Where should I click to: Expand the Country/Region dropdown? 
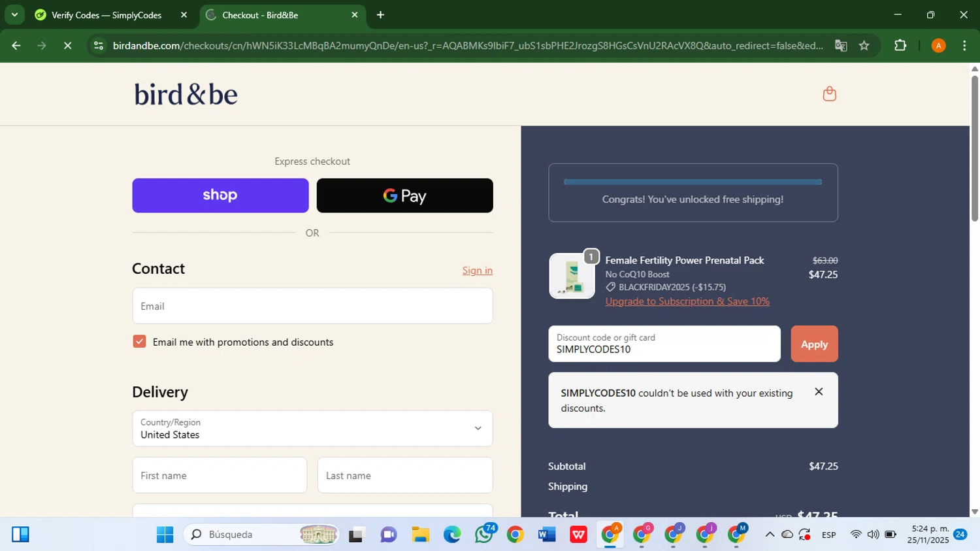click(x=312, y=429)
